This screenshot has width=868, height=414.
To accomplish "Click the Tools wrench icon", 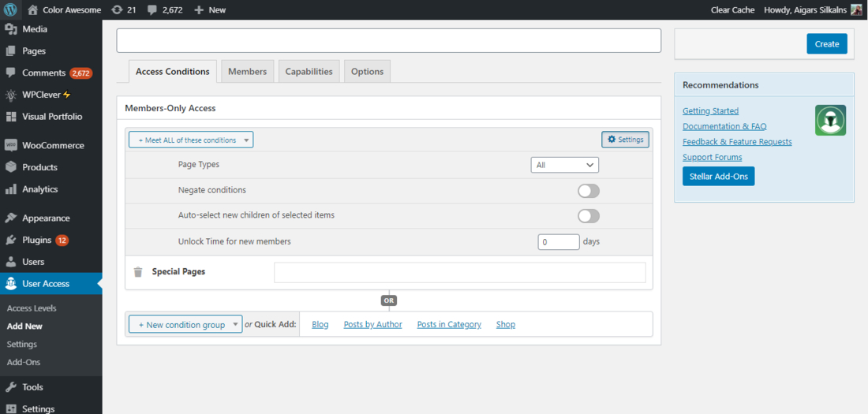I will [x=10, y=387].
